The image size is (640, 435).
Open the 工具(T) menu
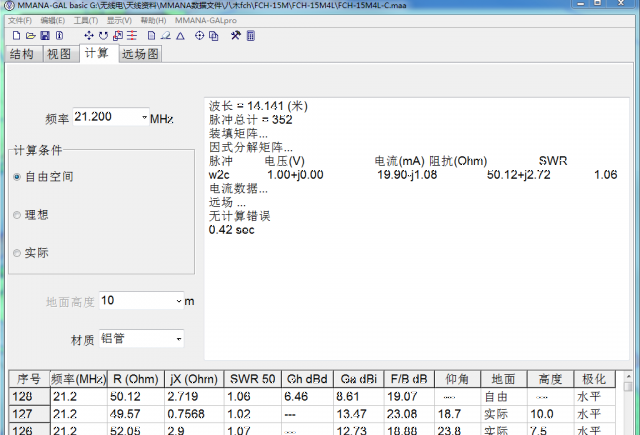click(x=86, y=20)
